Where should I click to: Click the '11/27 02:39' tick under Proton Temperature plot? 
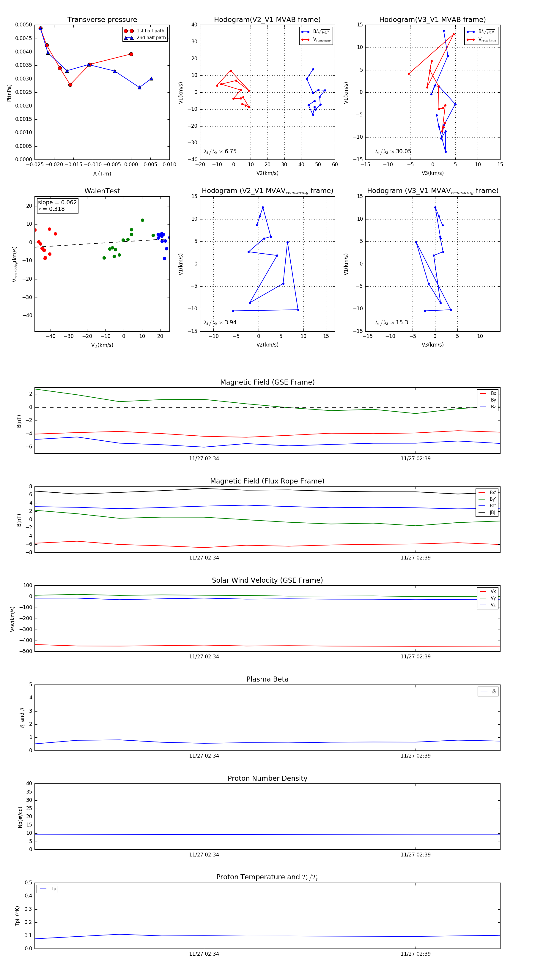tap(416, 954)
